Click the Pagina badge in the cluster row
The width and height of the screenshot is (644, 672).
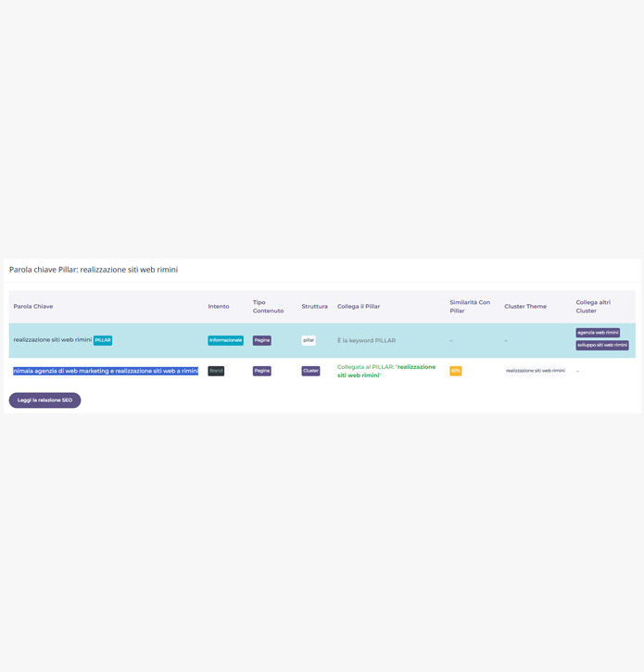coord(262,371)
